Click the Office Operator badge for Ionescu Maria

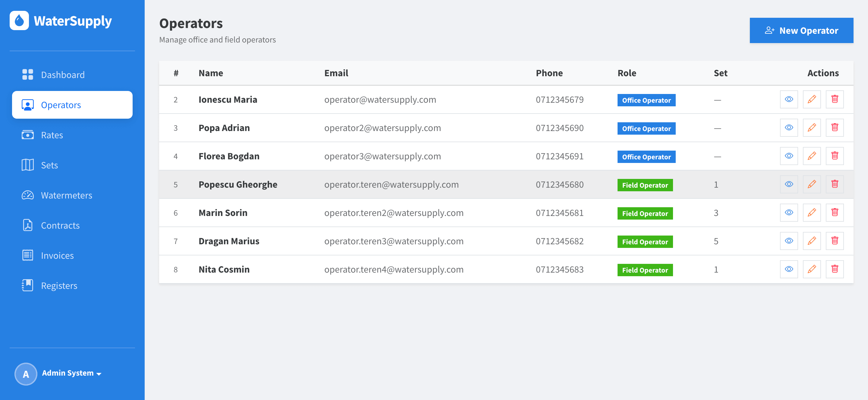pyautogui.click(x=646, y=100)
